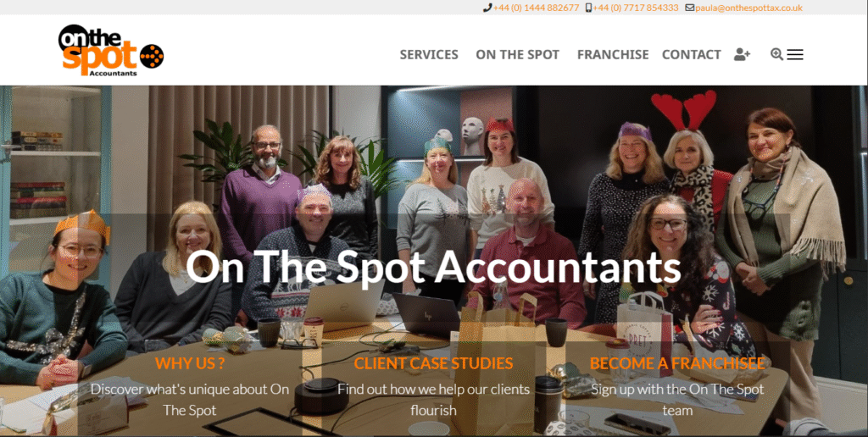
Task: Expand the ON THE SPOT menu
Action: tap(518, 55)
